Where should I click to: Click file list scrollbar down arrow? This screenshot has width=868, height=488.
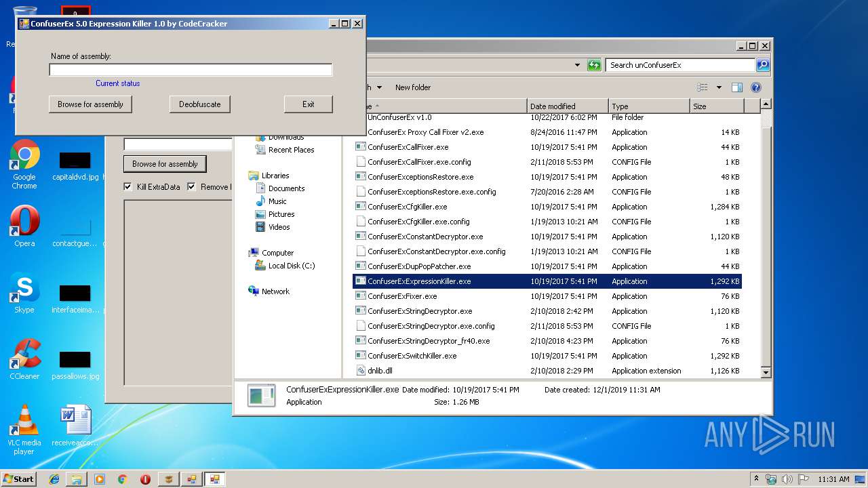[766, 373]
